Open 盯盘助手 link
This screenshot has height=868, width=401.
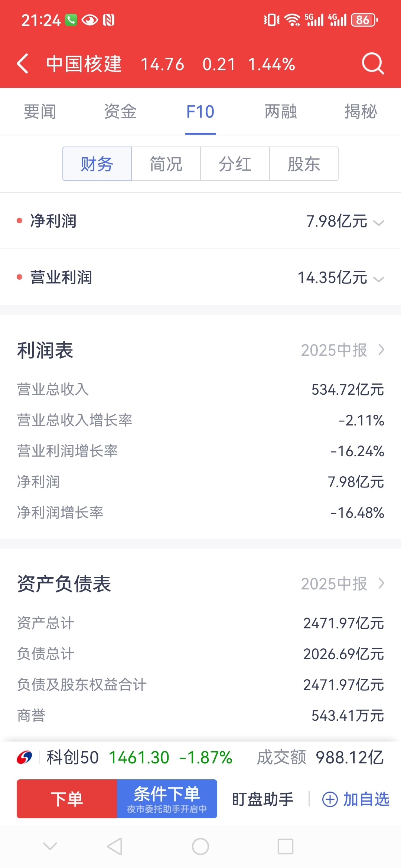tap(263, 799)
